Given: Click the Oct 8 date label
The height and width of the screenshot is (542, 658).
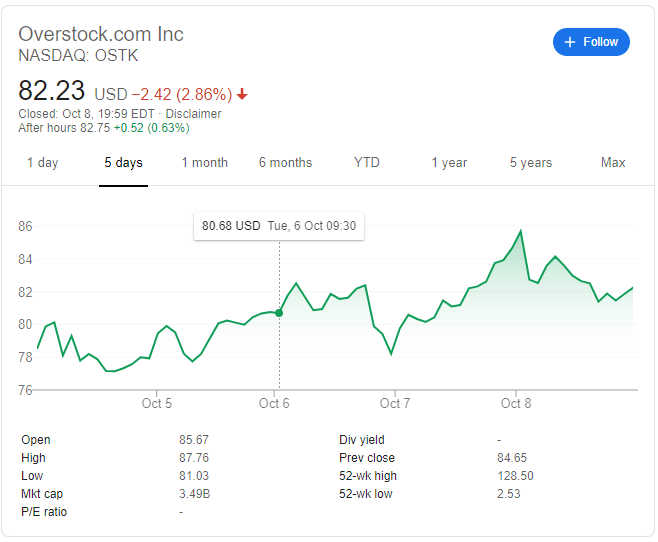Looking at the screenshot, I should [x=516, y=404].
